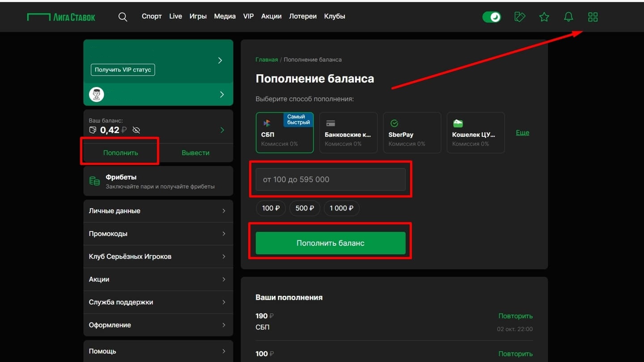644x362 pixels.
Task: Expand the balance details chevron
Action: (222, 130)
